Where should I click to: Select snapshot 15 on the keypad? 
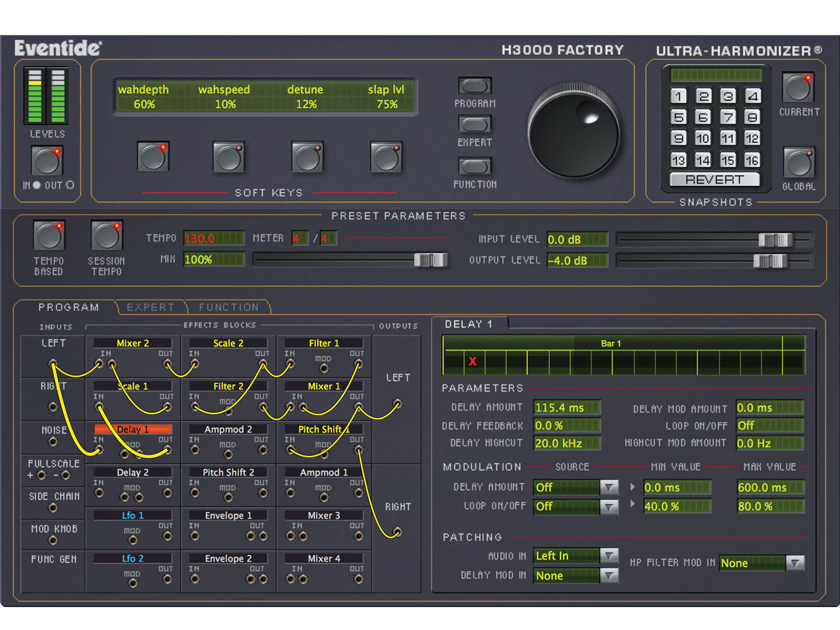[x=728, y=160]
